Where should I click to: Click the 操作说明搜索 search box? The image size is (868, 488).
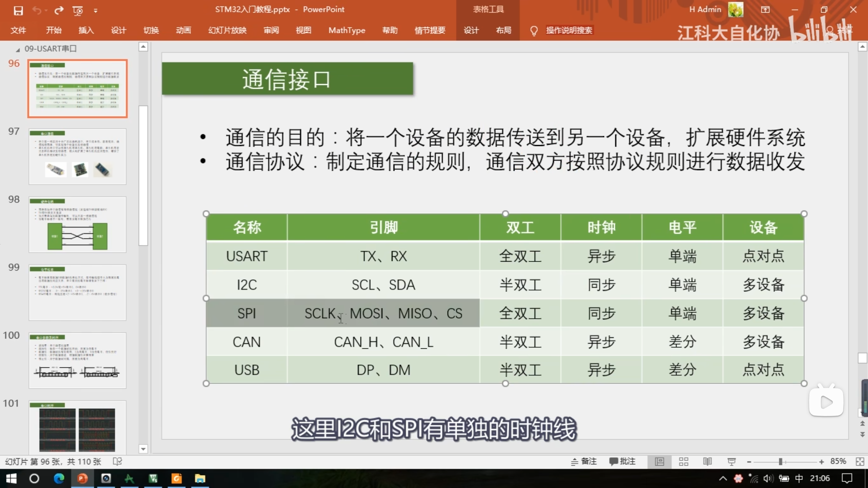pyautogui.click(x=569, y=30)
